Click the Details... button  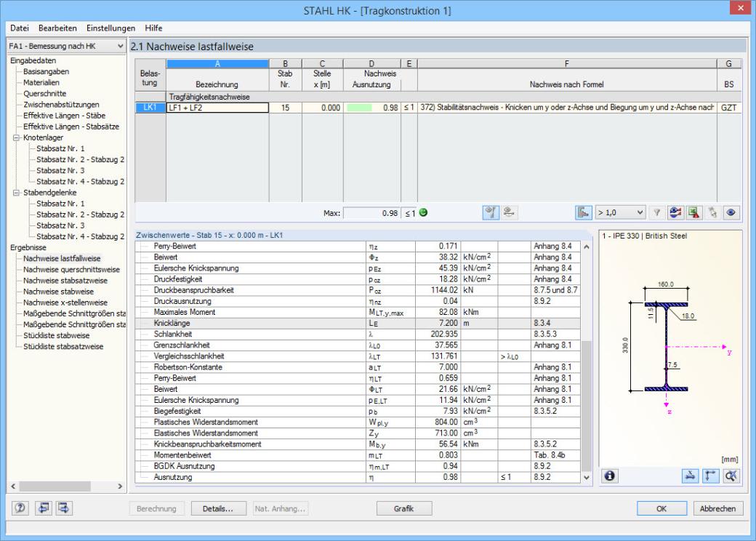(x=218, y=509)
